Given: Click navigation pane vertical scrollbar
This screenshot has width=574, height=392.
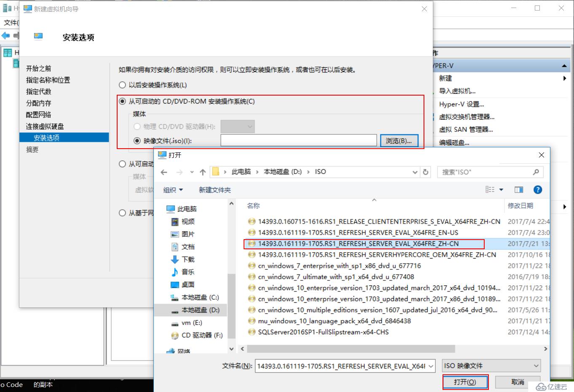Looking at the screenshot, I should [x=231, y=305].
